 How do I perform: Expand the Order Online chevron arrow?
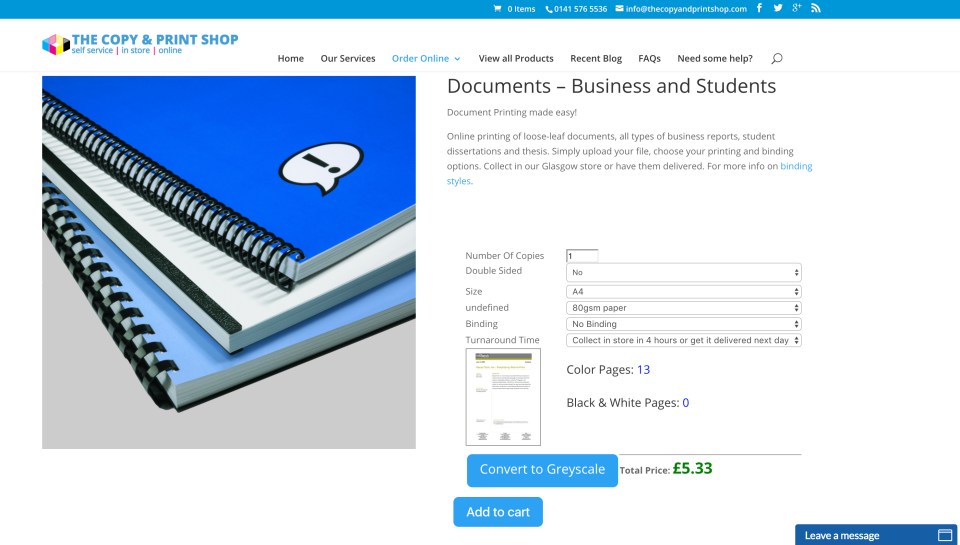click(x=457, y=59)
